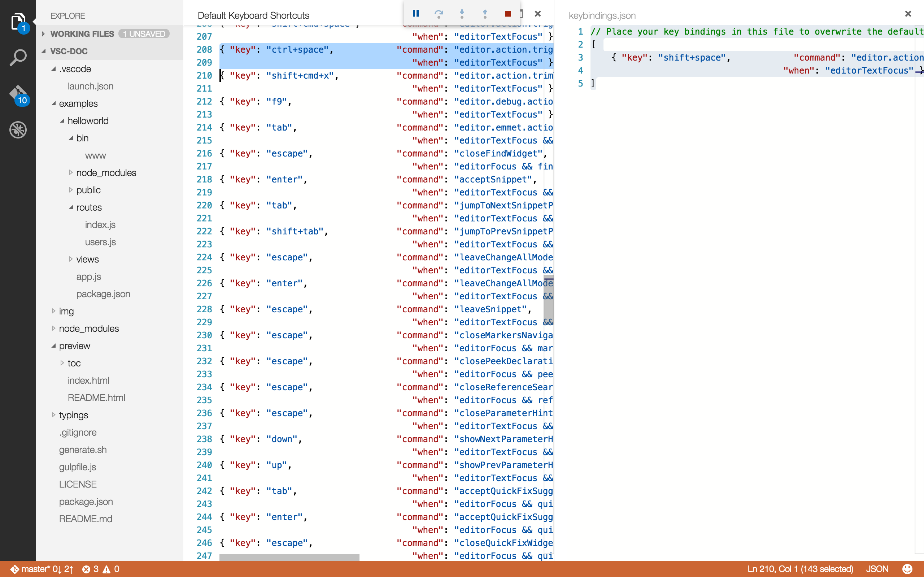Click the debug Step Into arrow
The height and width of the screenshot is (577, 924).
[x=462, y=14]
